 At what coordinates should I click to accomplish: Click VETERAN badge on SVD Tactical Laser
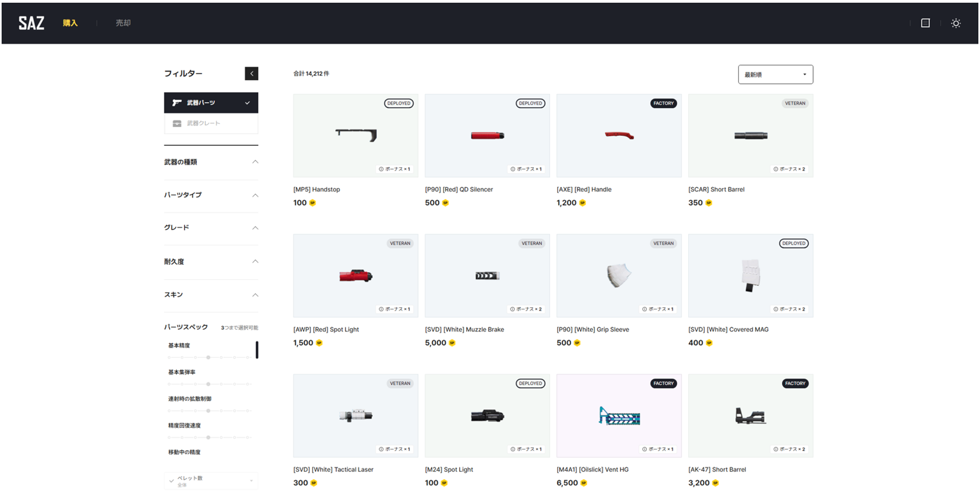[x=400, y=384]
